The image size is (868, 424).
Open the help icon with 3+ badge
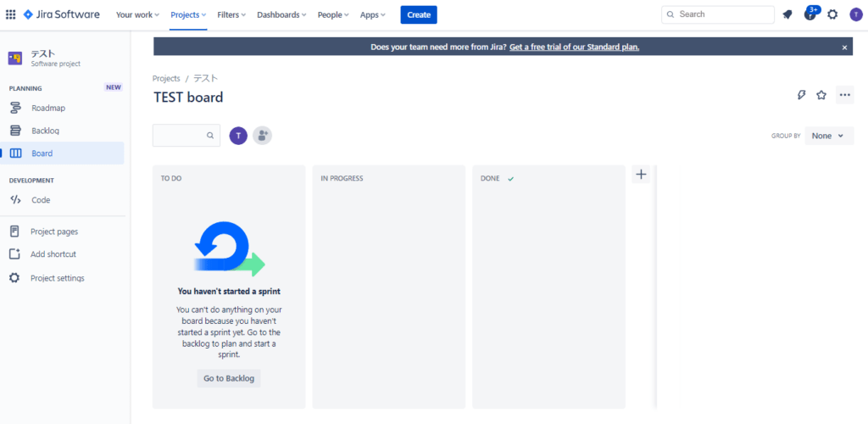[810, 14]
